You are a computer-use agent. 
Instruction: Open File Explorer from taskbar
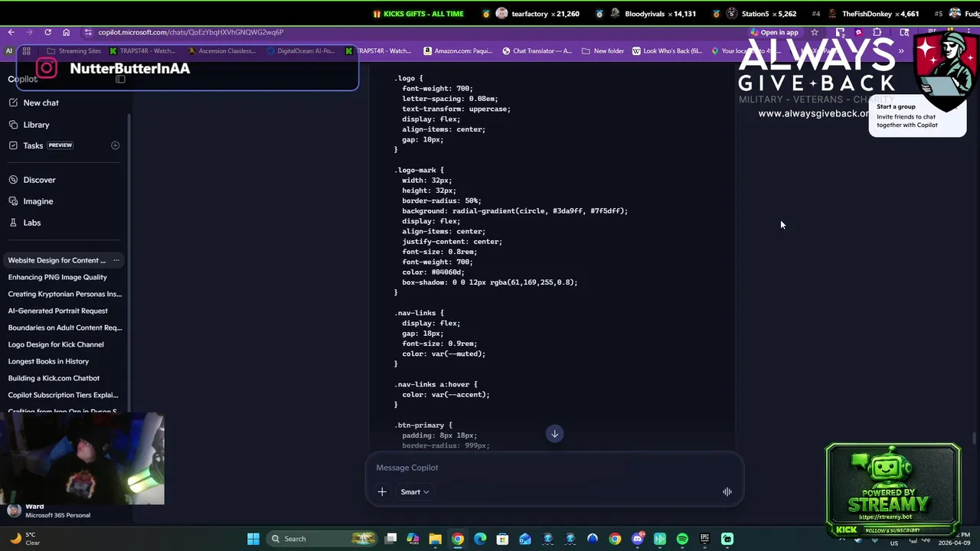click(435, 539)
